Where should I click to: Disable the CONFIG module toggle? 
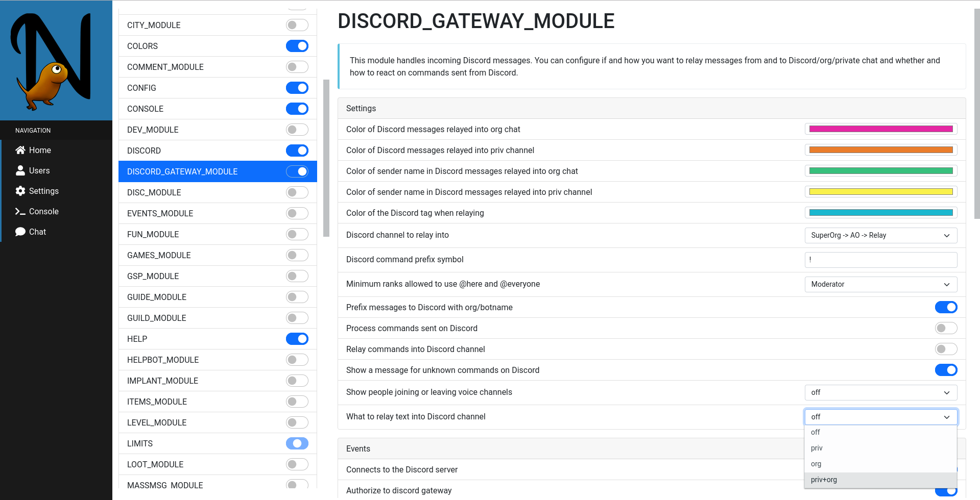tap(297, 88)
